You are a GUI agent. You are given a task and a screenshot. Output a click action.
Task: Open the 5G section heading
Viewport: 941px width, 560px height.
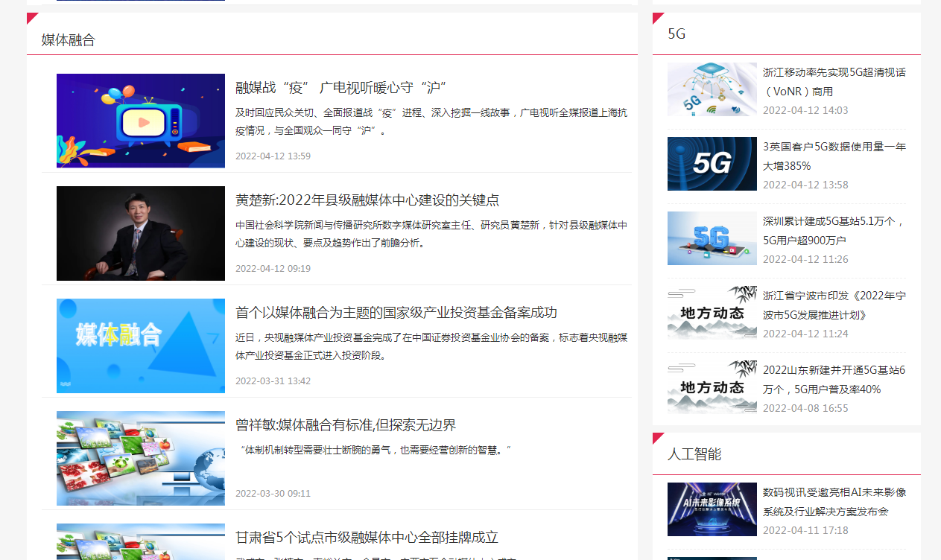pos(677,34)
